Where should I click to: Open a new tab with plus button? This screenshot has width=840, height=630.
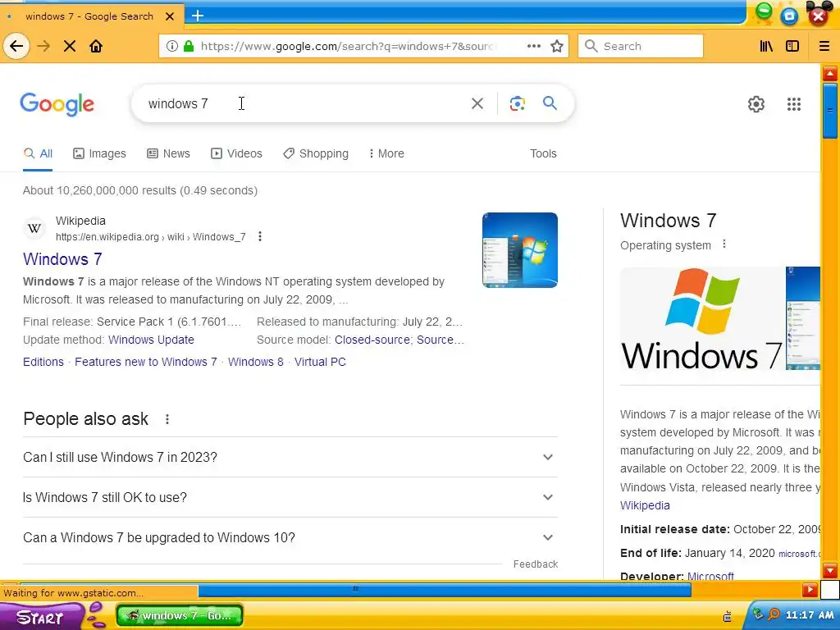pyautogui.click(x=198, y=16)
